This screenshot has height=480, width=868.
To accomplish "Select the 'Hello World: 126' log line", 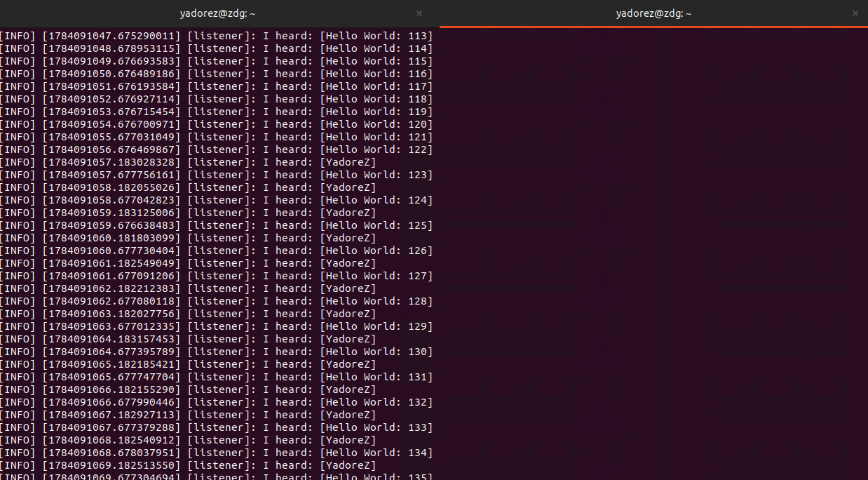I will click(x=217, y=251).
